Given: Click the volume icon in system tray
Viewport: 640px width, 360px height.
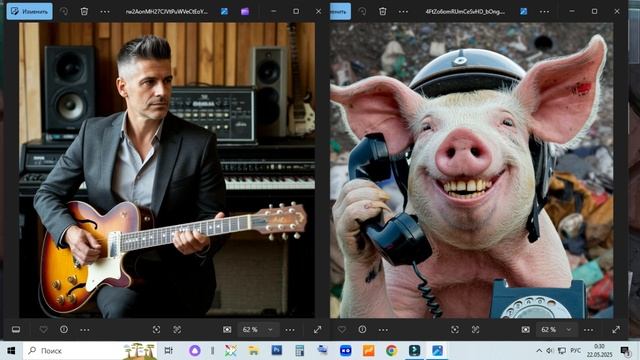Looking at the screenshot, I should click(550, 351).
